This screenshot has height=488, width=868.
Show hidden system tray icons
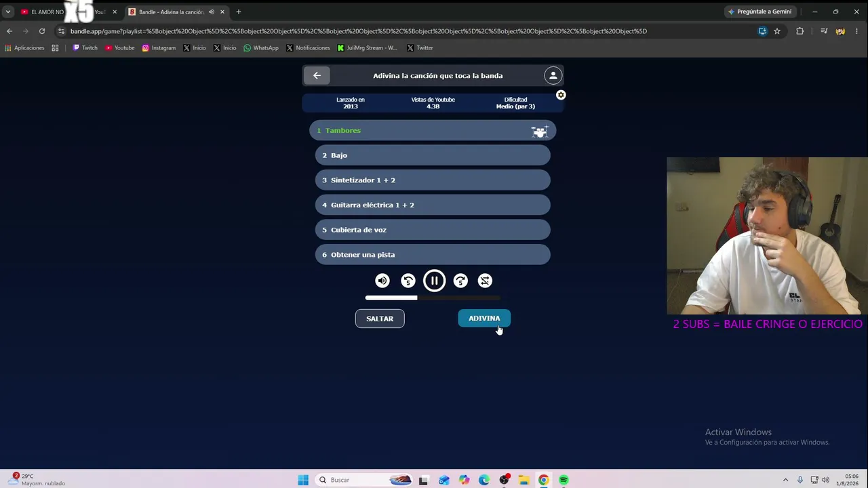point(786,480)
